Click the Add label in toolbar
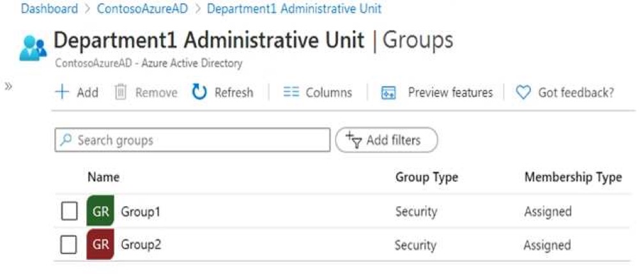Viewport: 644px width, 274px height. (x=88, y=93)
